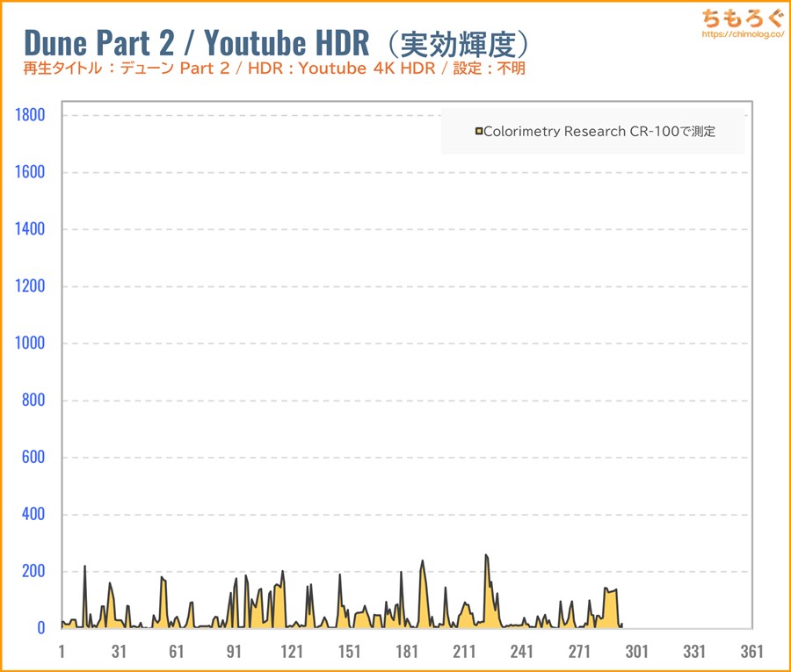791x672 pixels.
Task: Click the y-axis label 400
Action: (33, 514)
